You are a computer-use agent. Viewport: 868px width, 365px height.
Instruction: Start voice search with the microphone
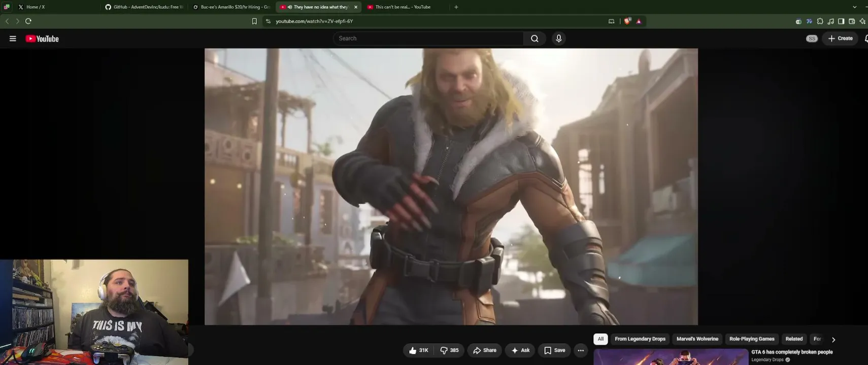[x=558, y=39]
